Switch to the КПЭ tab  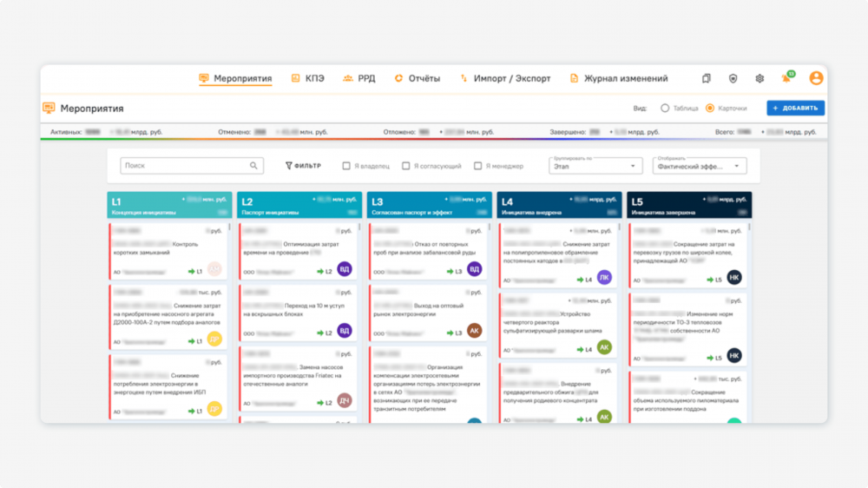tap(308, 79)
